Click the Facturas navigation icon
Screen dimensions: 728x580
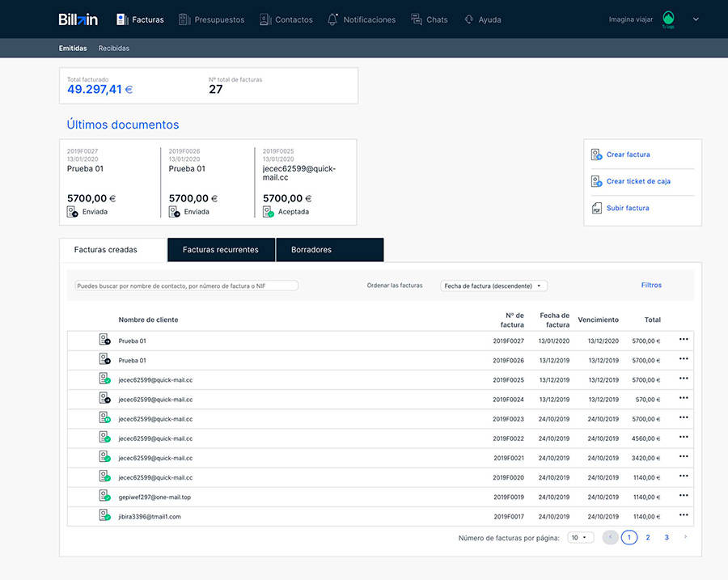point(120,19)
